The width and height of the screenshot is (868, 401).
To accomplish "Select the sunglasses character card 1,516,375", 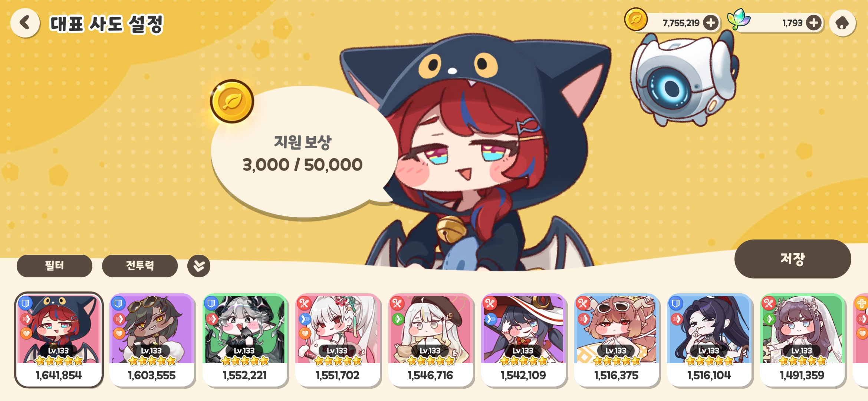I will (617, 340).
